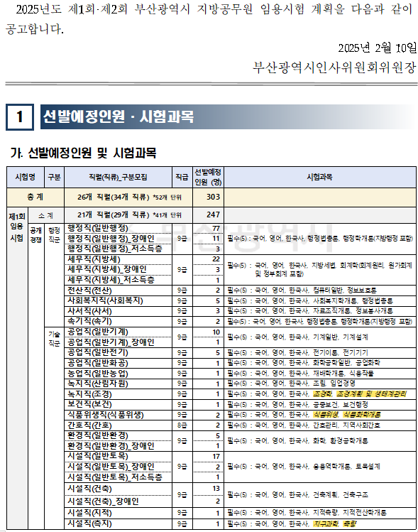This screenshot has width=418, height=532.
Task: Click the '소 계' cell
Action: click(45, 215)
